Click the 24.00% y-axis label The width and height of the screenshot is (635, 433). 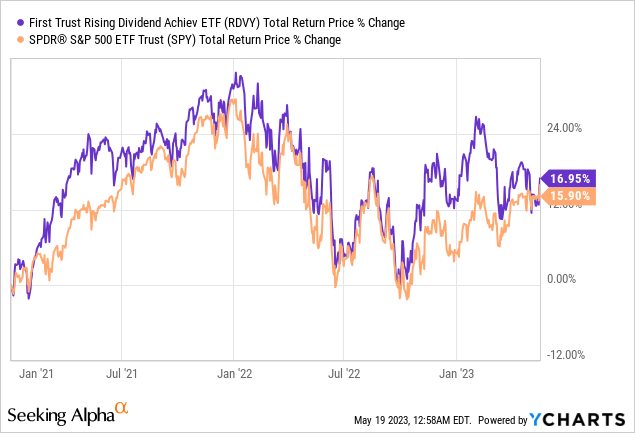click(562, 128)
